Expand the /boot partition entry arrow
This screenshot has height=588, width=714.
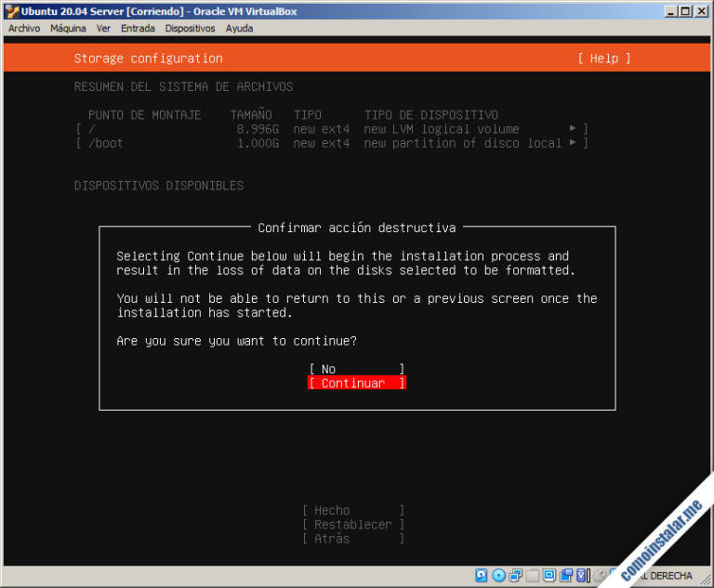coord(573,143)
